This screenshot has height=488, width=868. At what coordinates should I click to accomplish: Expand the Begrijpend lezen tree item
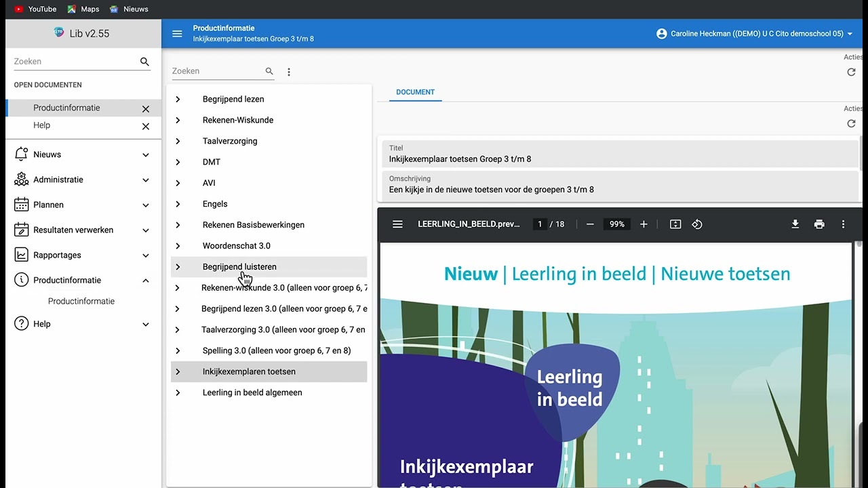tap(178, 99)
